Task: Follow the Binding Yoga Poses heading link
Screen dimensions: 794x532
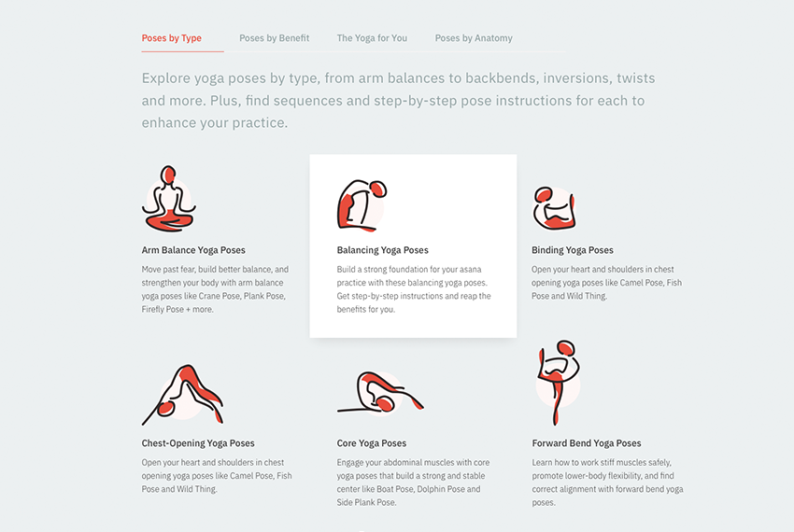Action: (x=573, y=250)
